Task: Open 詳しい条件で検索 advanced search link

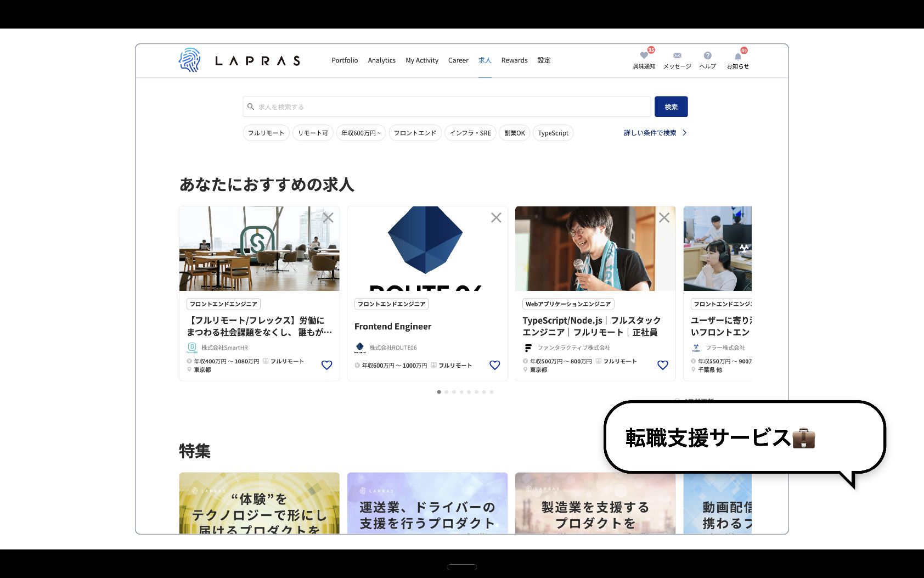Action: (x=650, y=133)
